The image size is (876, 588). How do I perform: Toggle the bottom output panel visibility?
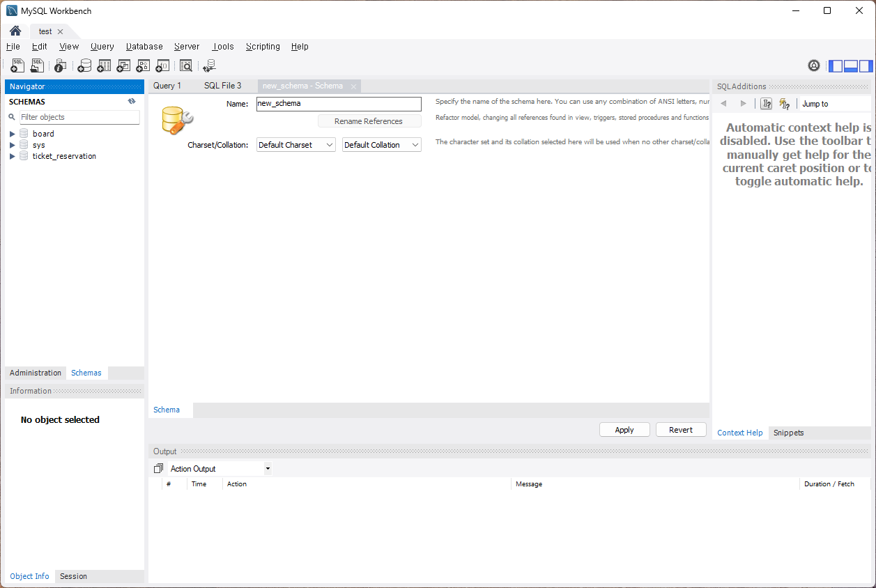point(850,66)
